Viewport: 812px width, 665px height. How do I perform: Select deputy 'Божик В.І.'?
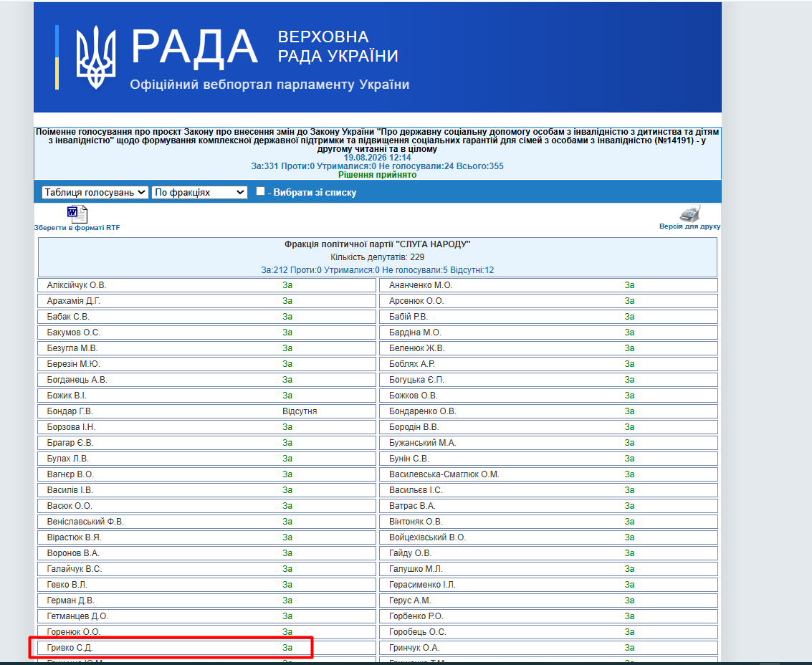[67, 396]
